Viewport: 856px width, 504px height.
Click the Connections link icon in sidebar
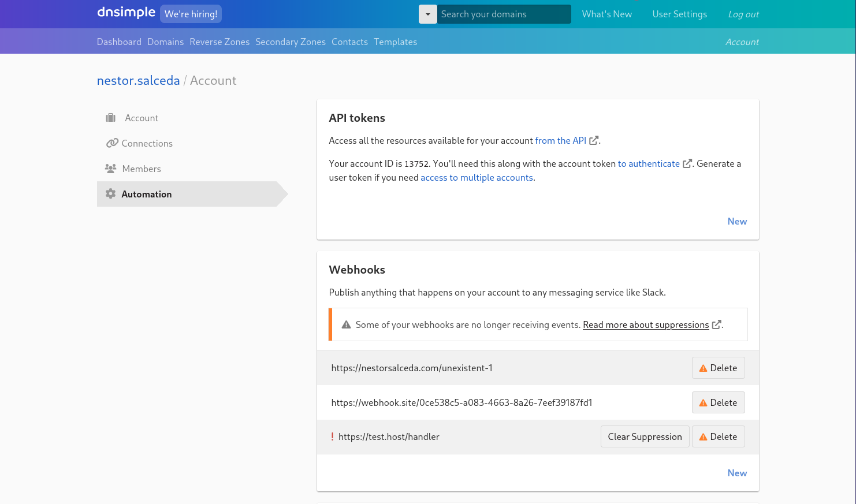pyautogui.click(x=112, y=143)
